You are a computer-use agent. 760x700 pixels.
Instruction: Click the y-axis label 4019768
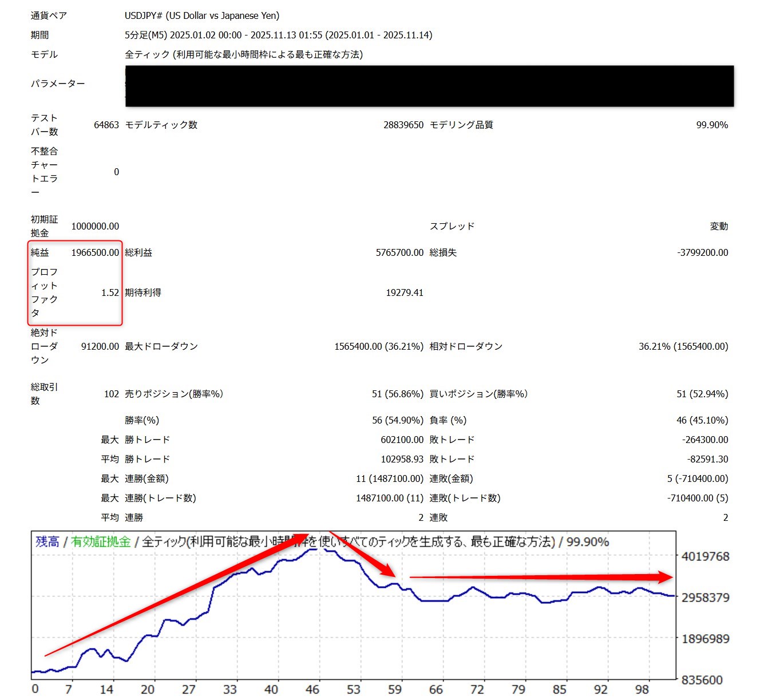[x=705, y=556]
